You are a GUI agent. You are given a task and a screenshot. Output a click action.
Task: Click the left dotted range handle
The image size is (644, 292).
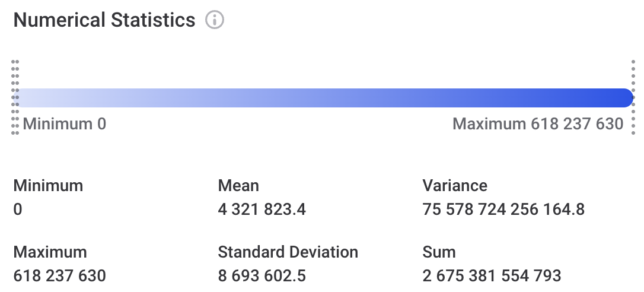(15, 97)
